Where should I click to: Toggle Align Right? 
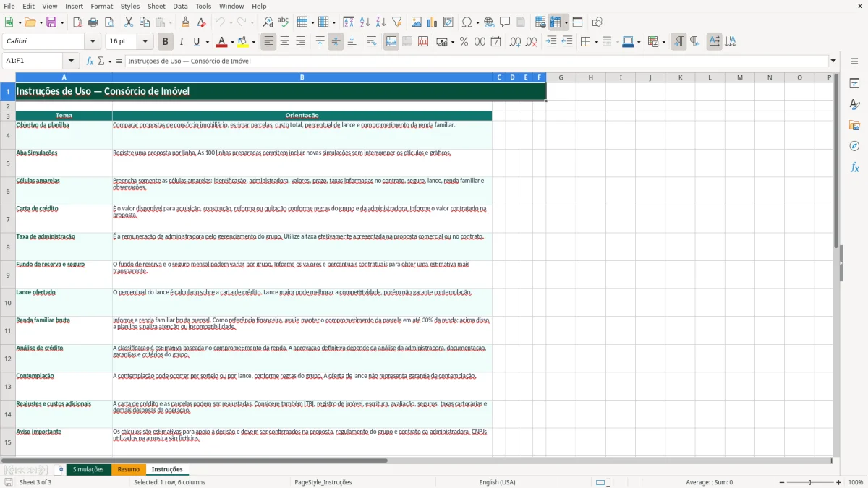coord(301,42)
